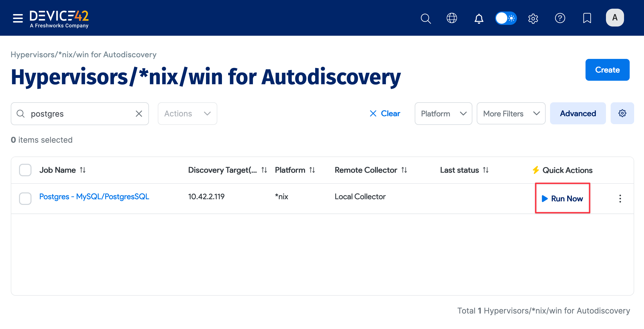Click the globe language icon
644x329 pixels.
[452, 18]
